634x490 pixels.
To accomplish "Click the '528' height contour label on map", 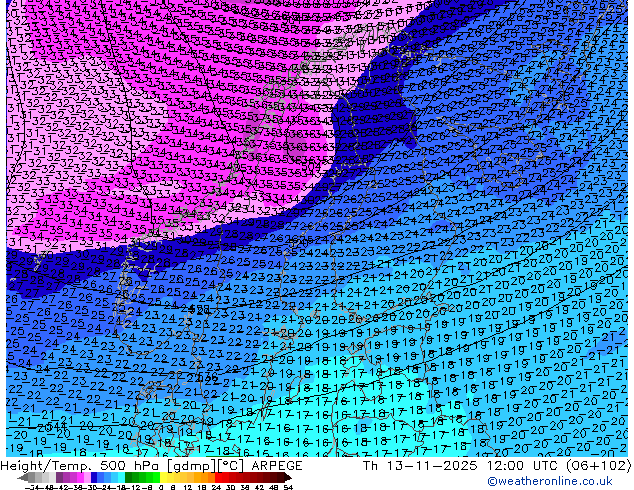I will point(200,309).
